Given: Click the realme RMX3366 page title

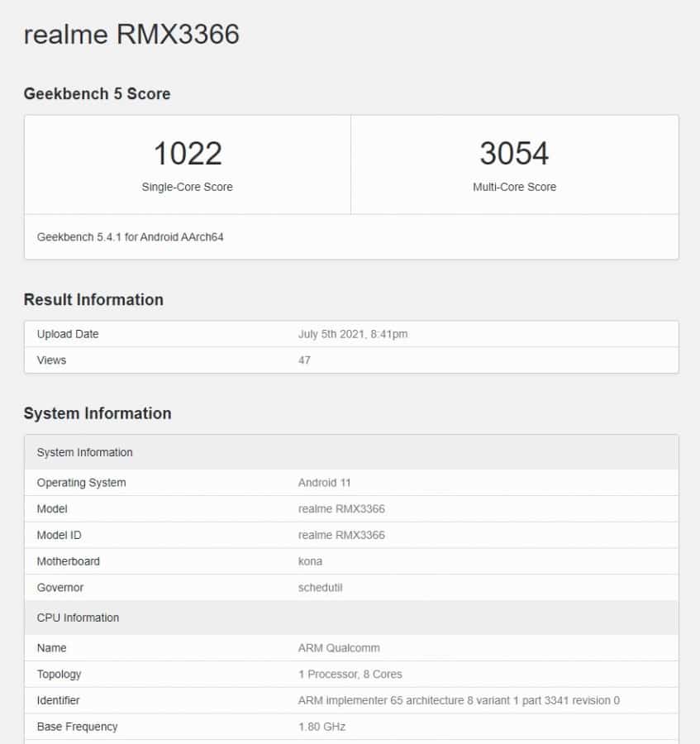Looking at the screenshot, I should point(132,35).
